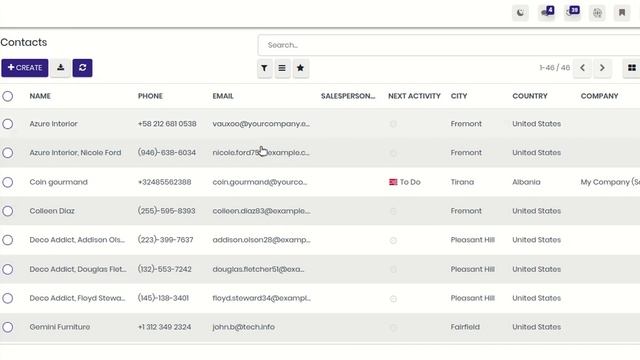Open the Colleen Diaz contact name
Screen dimensions: 640x360
coord(52,211)
